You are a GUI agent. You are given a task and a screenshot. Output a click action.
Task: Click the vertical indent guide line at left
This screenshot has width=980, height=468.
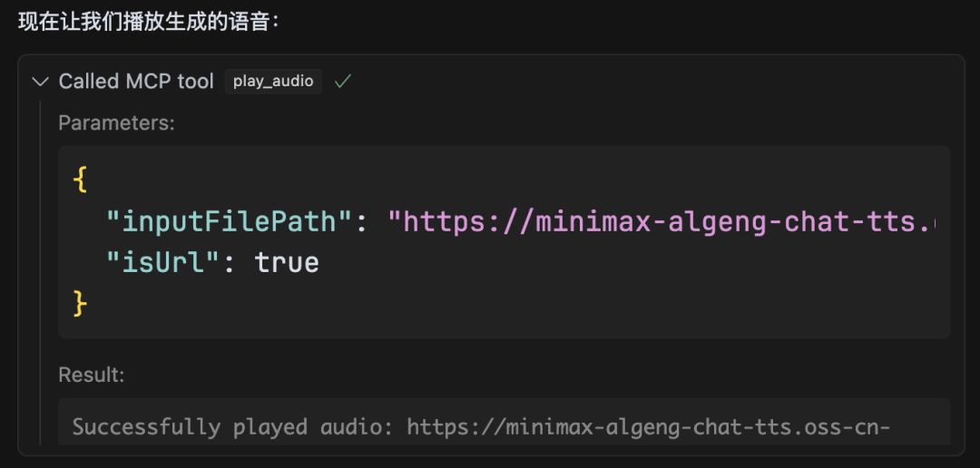[41, 272]
